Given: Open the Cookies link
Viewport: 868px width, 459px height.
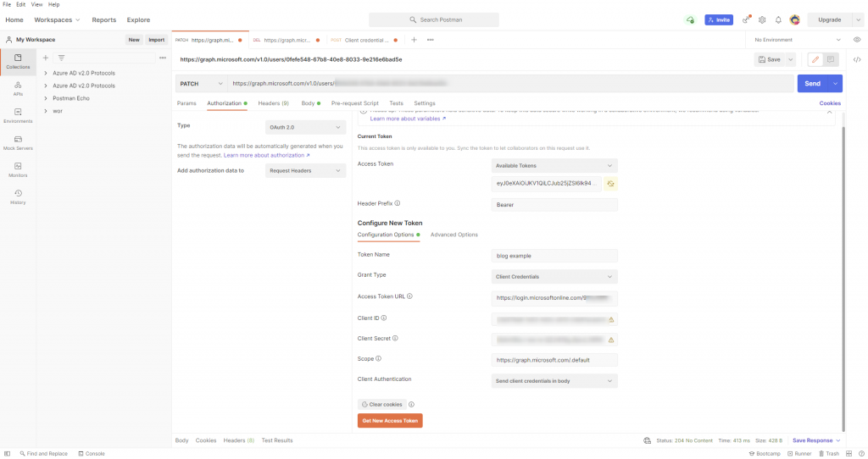Looking at the screenshot, I should [830, 103].
